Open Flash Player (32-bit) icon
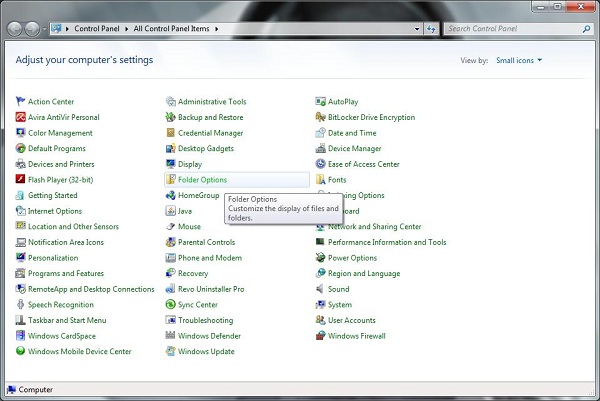Viewport: 600px width, 401px height. [20, 180]
